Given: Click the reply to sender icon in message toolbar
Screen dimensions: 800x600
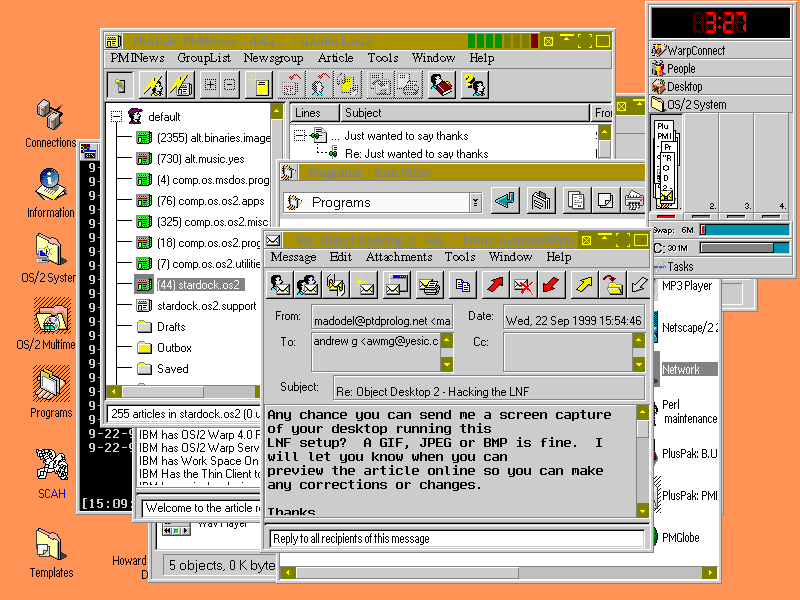Looking at the screenshot, I should [x=280, y=285].
